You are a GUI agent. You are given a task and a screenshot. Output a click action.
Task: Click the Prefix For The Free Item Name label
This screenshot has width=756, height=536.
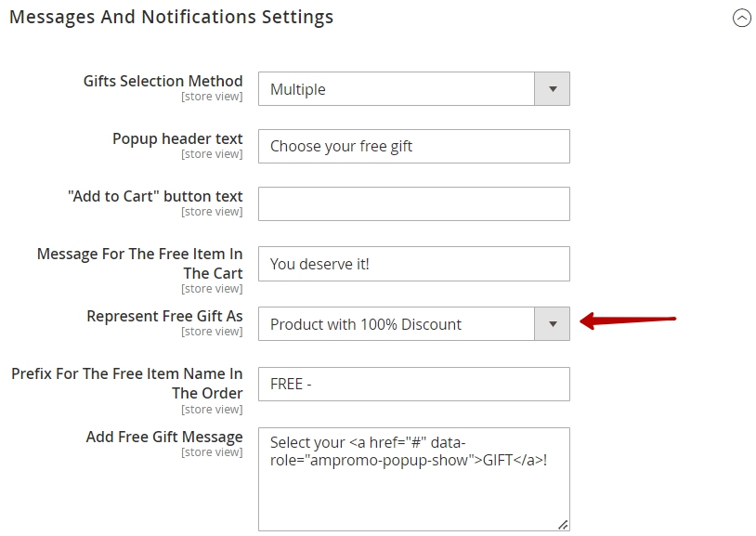click(127, 383)
